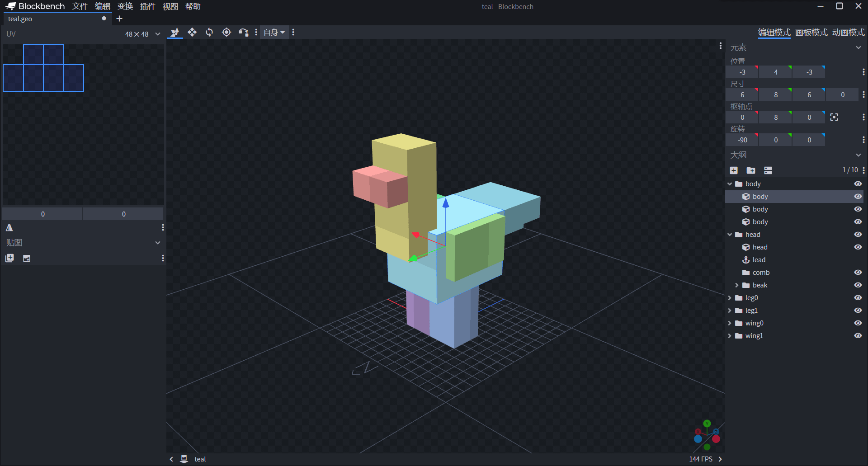Expand the leg0 group
This screenshot has width=868, height=466.
coord(730,298)
